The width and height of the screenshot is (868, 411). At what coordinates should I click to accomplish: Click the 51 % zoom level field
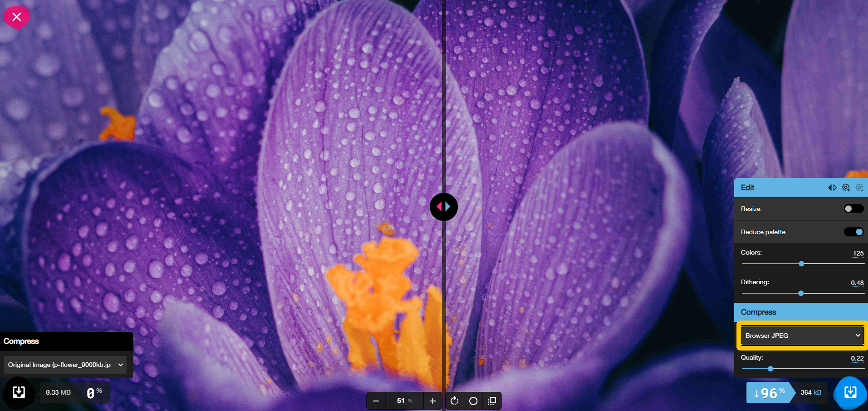pyautogui.click(x=404, y=401)
